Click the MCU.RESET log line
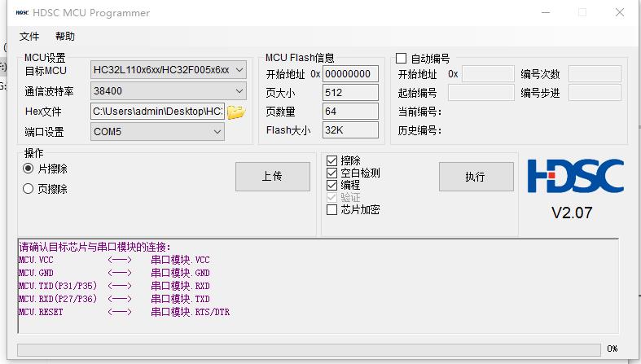641x364 pixels. click(124, 312)
